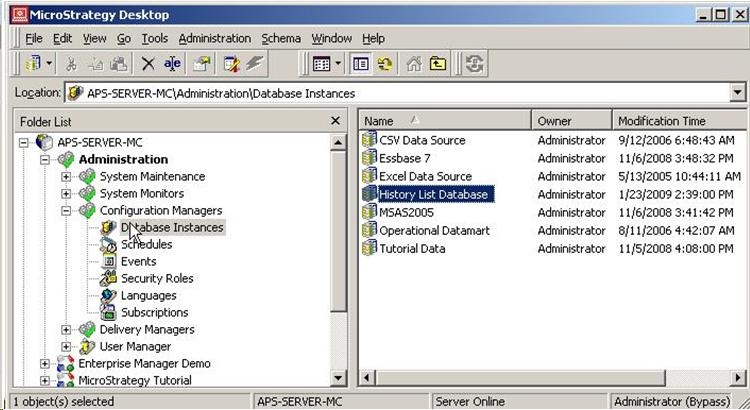
Task: Collapse the Configuration Managers tree node
Action: click(67, 211)
